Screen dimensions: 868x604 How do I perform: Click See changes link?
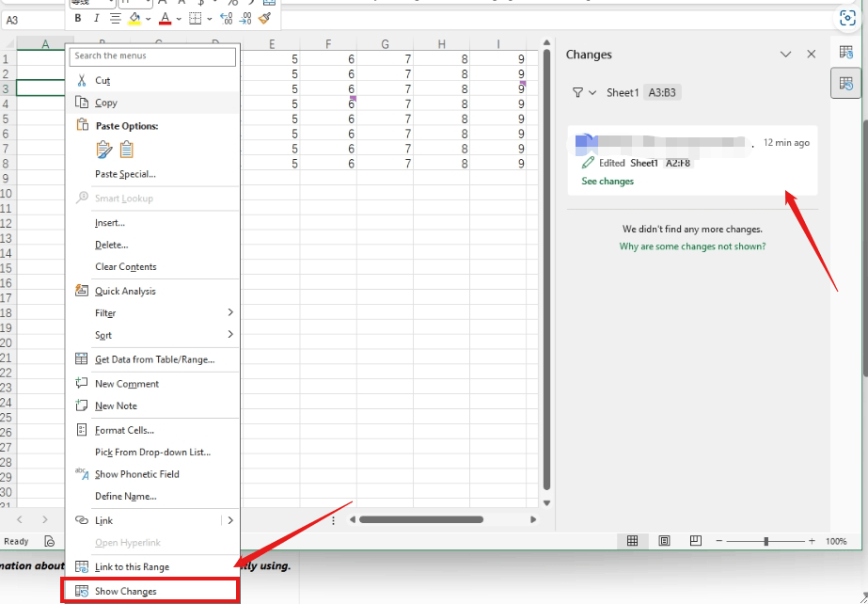coord(608,182)
